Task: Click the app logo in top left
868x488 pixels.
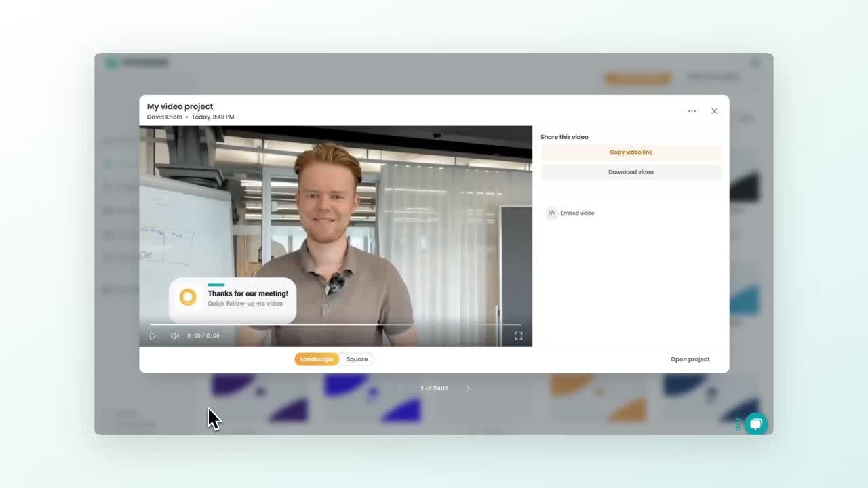Action: (x=111, y=62)
